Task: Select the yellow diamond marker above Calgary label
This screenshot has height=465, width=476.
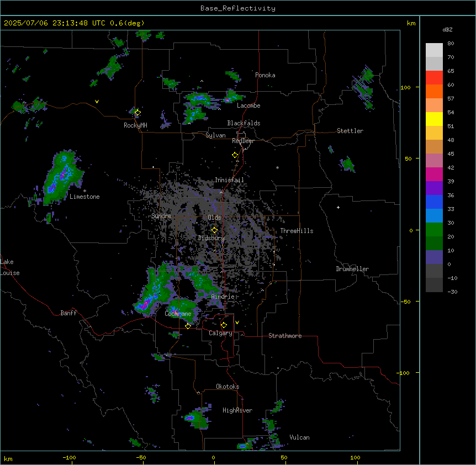Action: coord(224,325)
